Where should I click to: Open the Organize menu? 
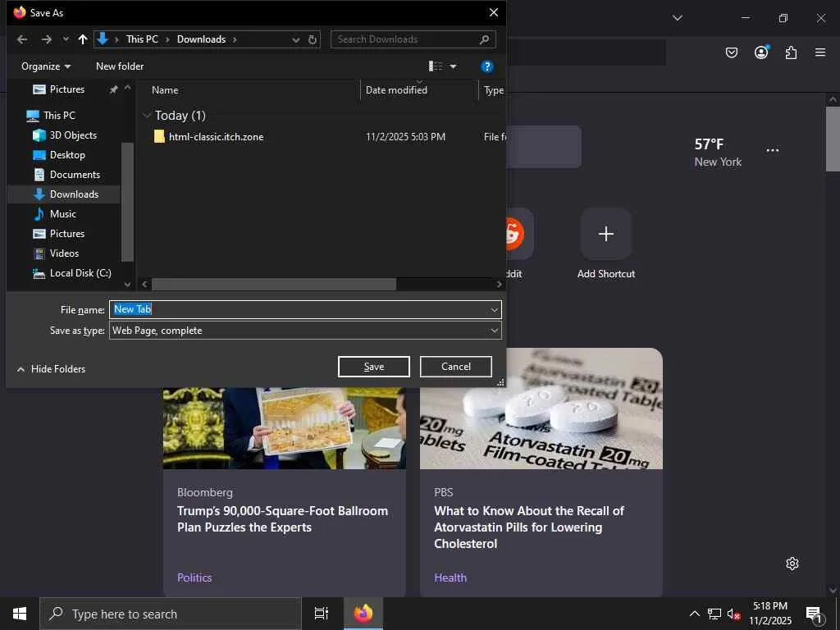(46, 66)
